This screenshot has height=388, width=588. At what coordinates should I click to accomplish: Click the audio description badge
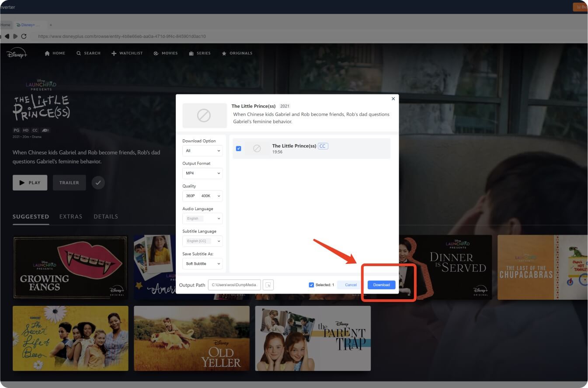pos(45,130)
